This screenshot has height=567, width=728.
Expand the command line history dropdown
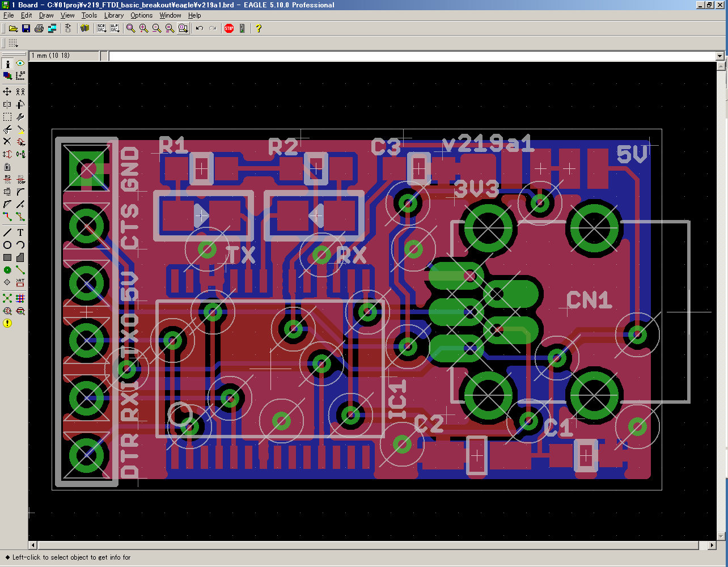pyautogui.click(x=719, y=56)
